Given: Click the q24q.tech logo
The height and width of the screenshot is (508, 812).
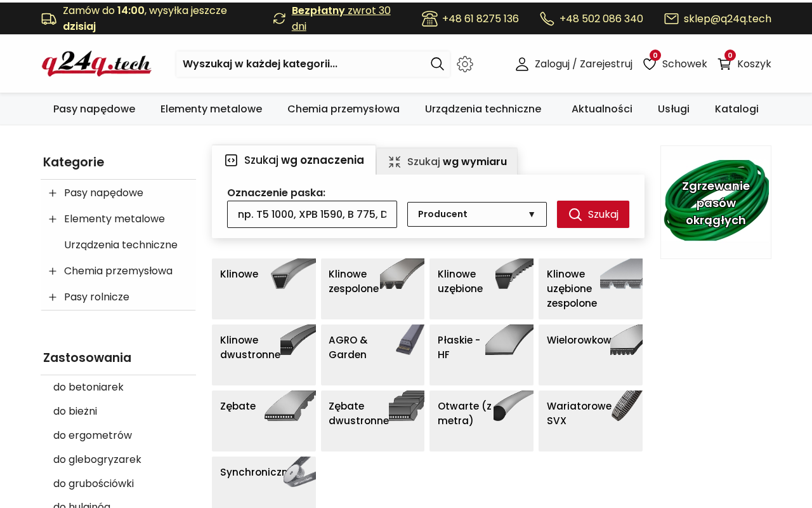Looking at the screenshot, I should [x=96, y=63].
